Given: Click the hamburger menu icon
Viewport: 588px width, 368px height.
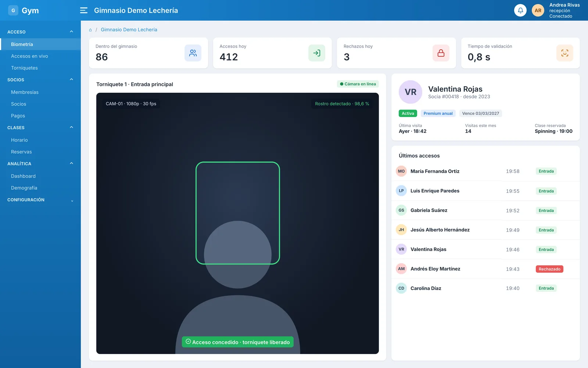Looking at the screenshot, I should 84,10.
